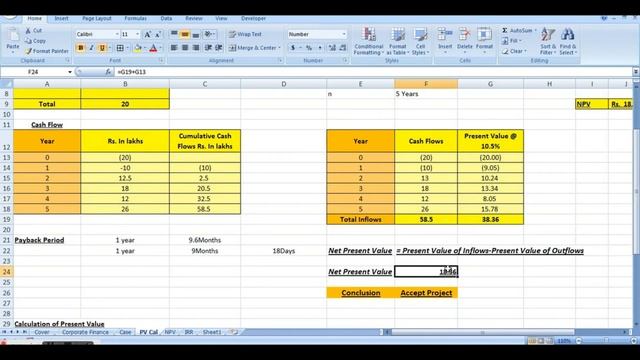
Task: Open the Sort & Filter menu
Action: tap(547, 41)
